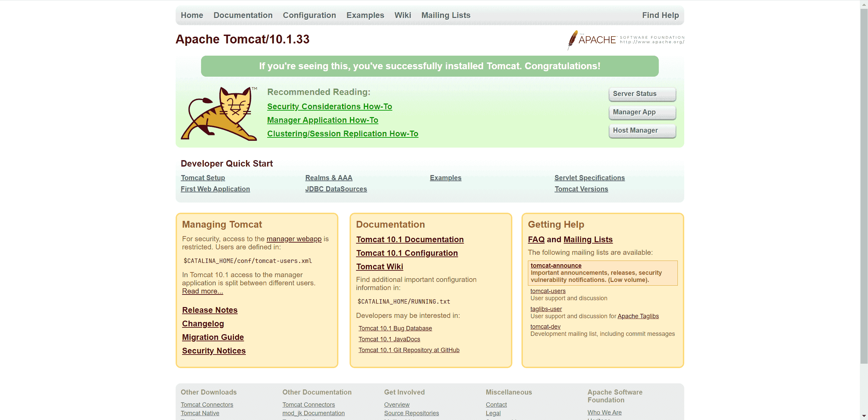The image size is (868, 420).
Task: Open Apache Taglibs link
Action: (638, 316)
